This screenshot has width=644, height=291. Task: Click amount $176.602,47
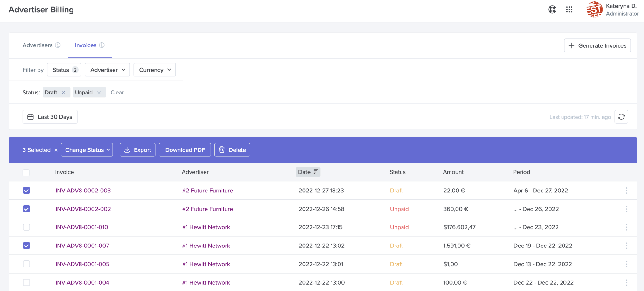[459, 227]
